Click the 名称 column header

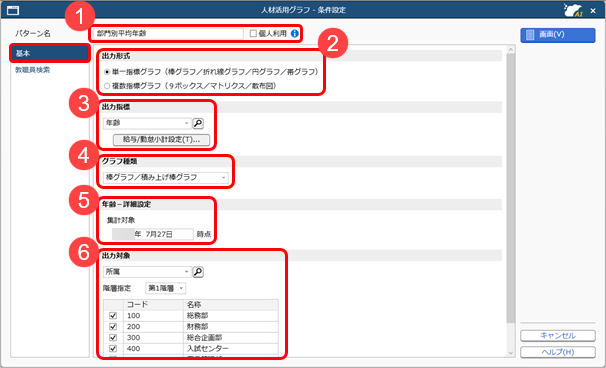231,305
